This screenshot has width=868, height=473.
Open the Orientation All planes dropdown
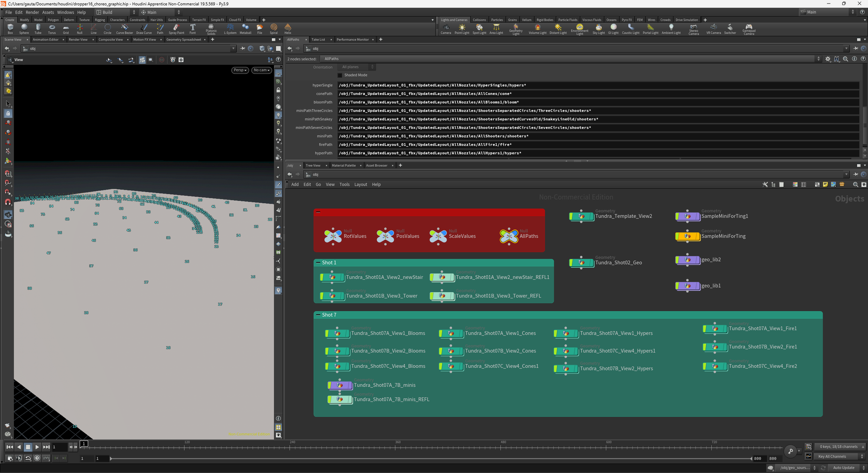(x=357, y=67)
